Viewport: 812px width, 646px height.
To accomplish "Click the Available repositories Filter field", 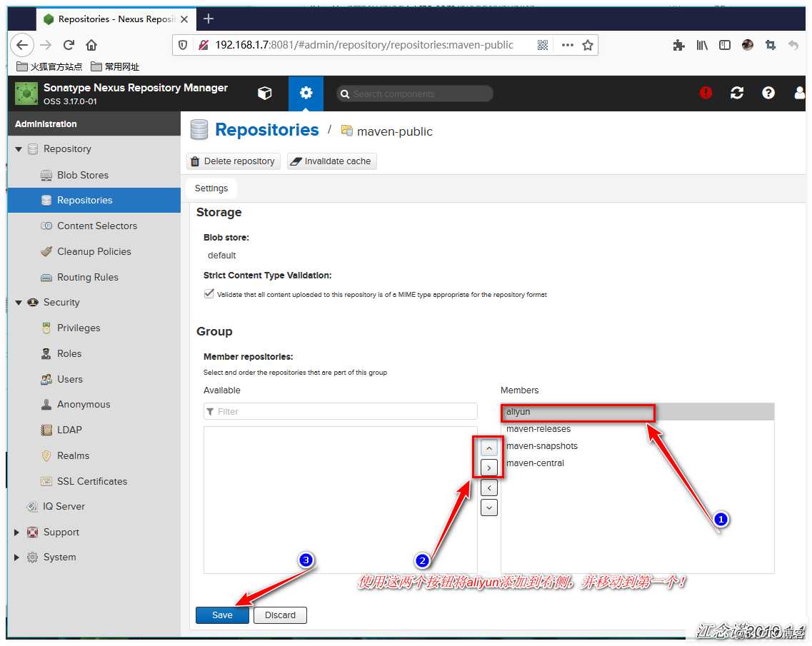I will pos(340,412).
